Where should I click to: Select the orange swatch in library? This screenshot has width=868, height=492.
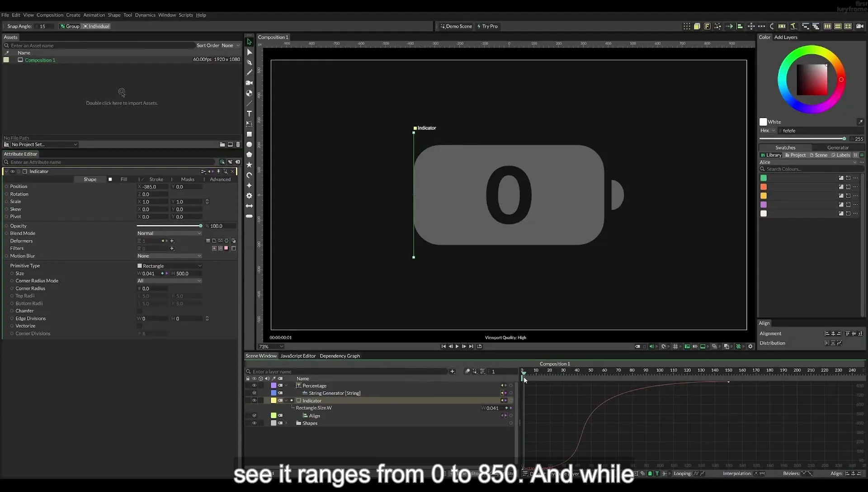click(764, 187)
